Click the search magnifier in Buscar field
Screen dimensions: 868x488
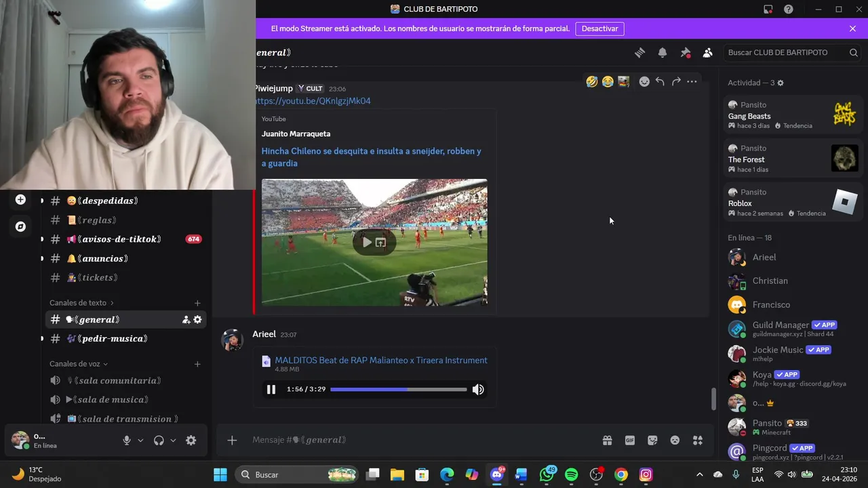click(x=854, y=53)
